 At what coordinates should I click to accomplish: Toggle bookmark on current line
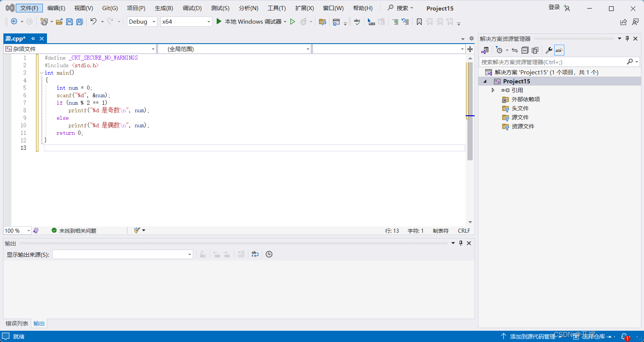point(419,22)
